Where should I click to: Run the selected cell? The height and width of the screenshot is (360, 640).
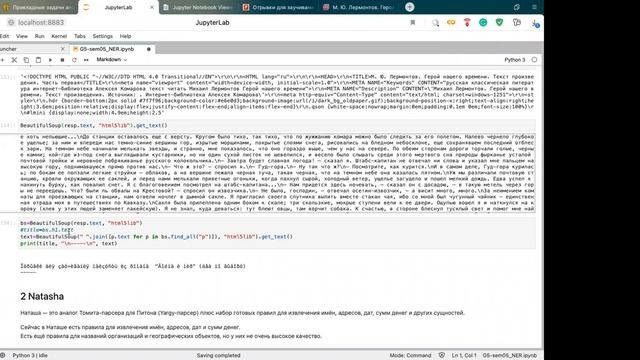click(50, 60)
